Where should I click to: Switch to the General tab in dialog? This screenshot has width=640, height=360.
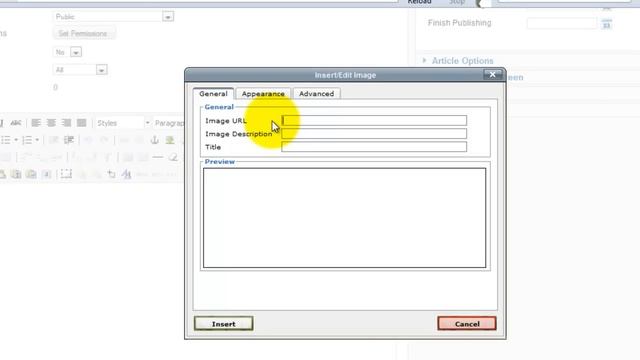213,93
